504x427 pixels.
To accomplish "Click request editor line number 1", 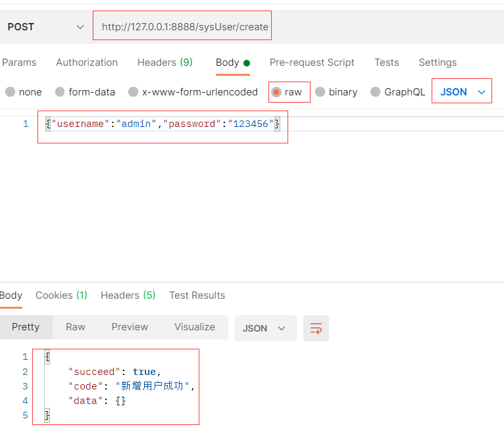I will click(x=26, y=124).
